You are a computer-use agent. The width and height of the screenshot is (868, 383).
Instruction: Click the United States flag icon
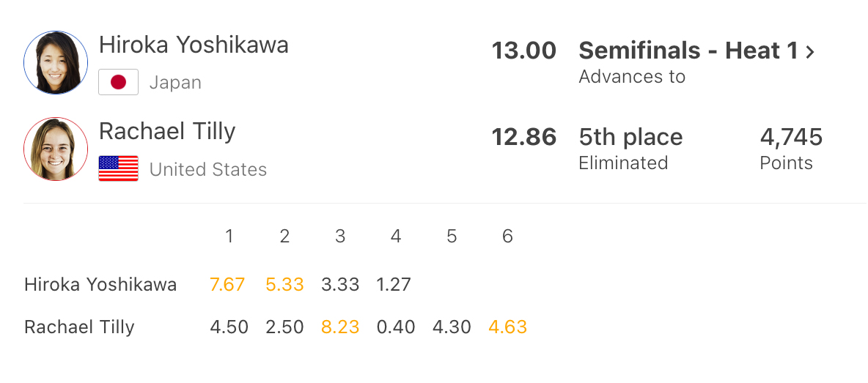[118, 168]
